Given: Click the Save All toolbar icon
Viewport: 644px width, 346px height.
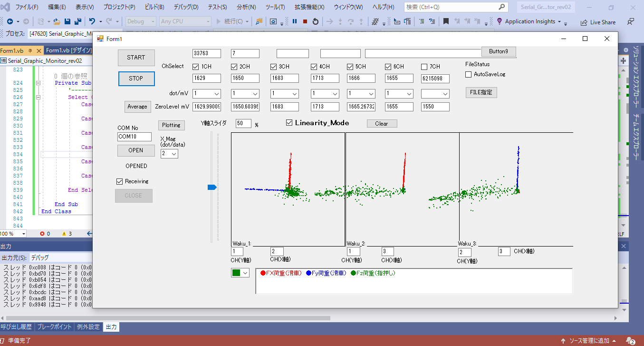Looking at the screenshot, I should [x=77, y=21].
